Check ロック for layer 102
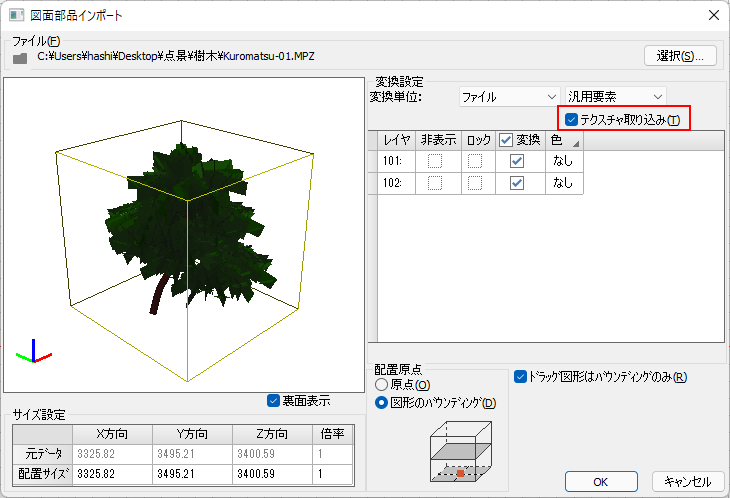 [x=475, y=182]
